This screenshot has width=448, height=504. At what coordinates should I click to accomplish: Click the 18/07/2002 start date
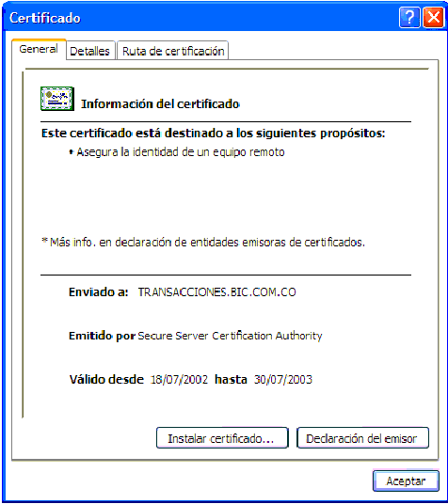coord(179,379)
